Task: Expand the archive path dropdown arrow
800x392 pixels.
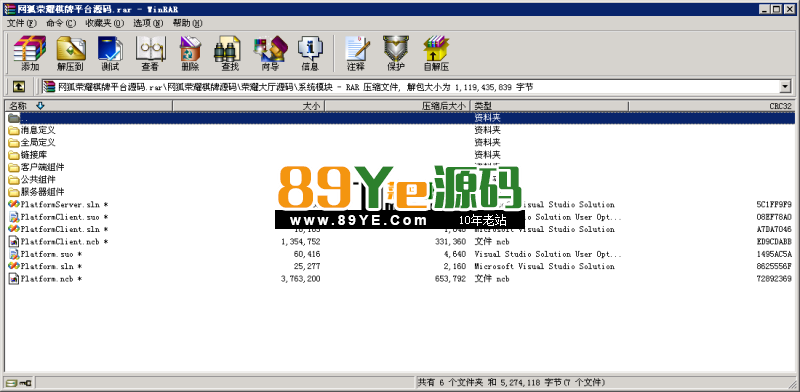Action: [x=785, y=87]
